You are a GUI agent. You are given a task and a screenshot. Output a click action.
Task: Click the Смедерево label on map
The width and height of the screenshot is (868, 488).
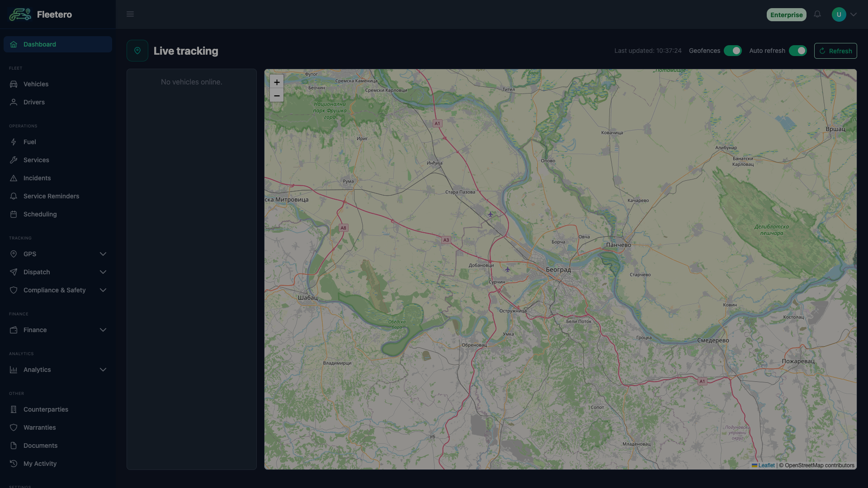pyautogui.click(x=713, y=341)
